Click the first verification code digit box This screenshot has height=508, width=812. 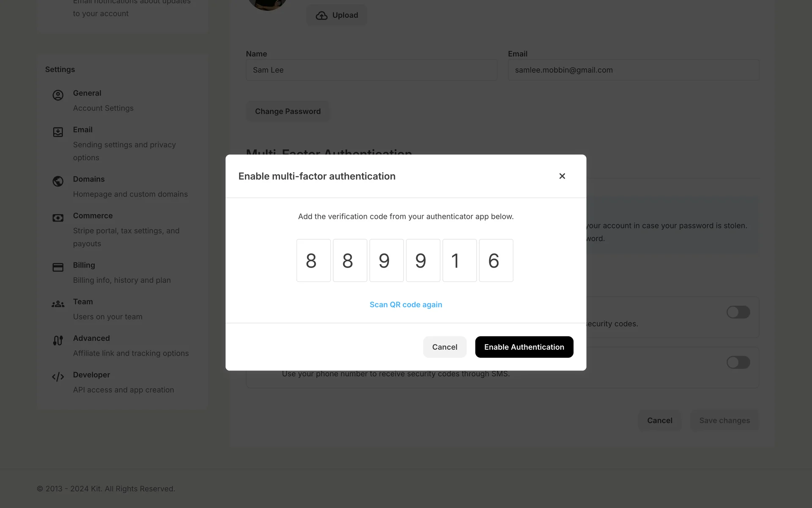pos(313,260)
